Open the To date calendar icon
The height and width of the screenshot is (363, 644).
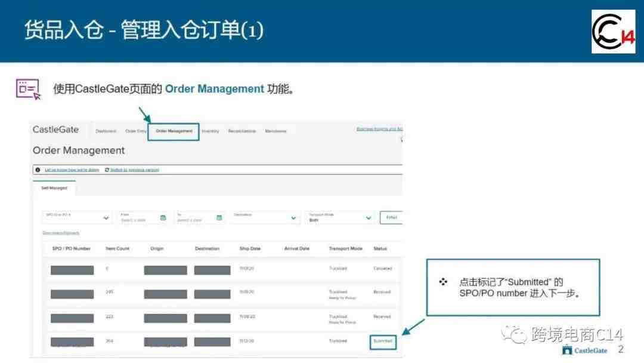point(219,217)
